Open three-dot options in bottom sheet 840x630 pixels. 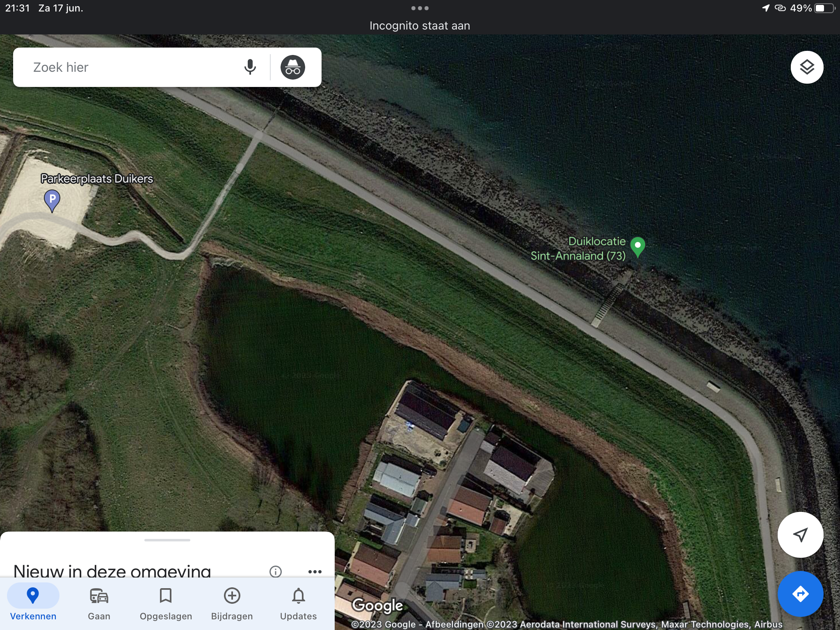click(315, 571)
